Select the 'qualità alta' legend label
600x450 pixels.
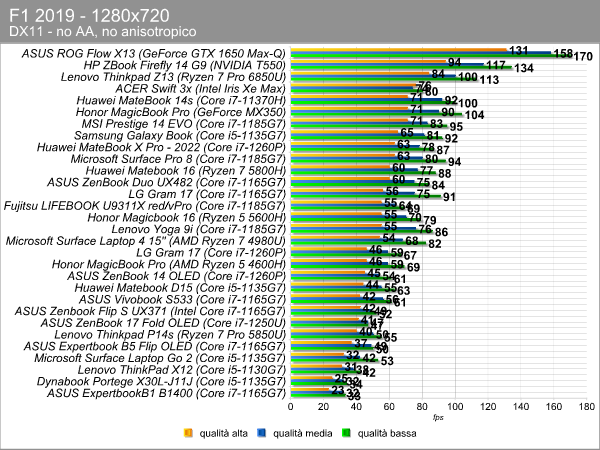[x=223, y=433]
